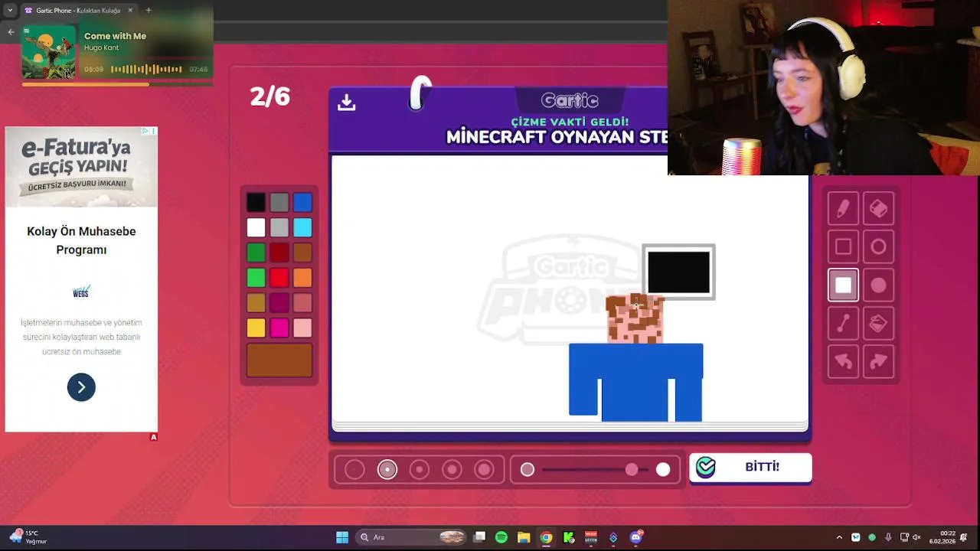Choose the third brush size
This screenshot has width=980, height=551.
pyautogui.click(x=420, y=470)
